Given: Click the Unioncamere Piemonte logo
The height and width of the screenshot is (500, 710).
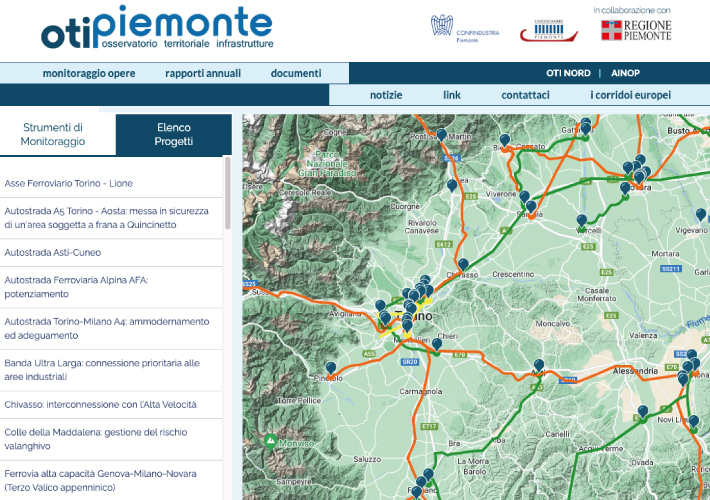Looking at the screenshot, I should (x=548, y=30).
